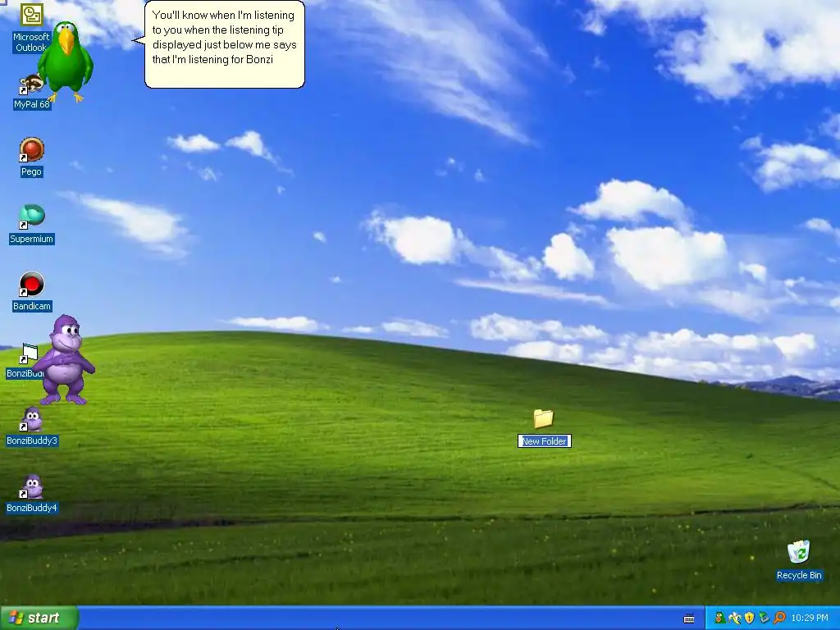The image size is (840, 630).
Task: Click the Supermium label text
Action: [32, 239]
